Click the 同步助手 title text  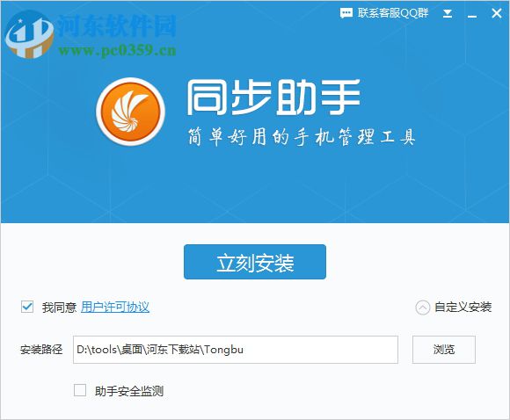pyautogui.click(x=273, y=98)
